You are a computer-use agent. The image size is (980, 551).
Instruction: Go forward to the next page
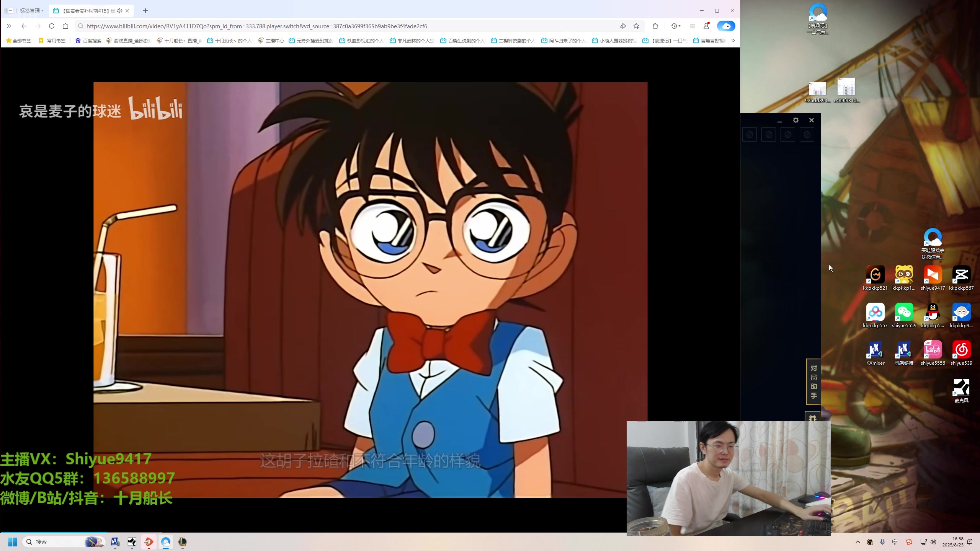38,26
